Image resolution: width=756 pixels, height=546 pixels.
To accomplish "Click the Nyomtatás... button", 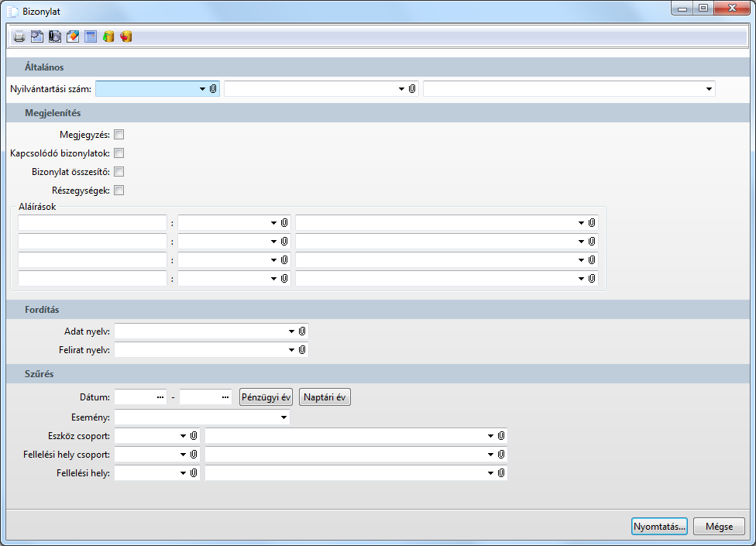I will (x=660, y=526).
